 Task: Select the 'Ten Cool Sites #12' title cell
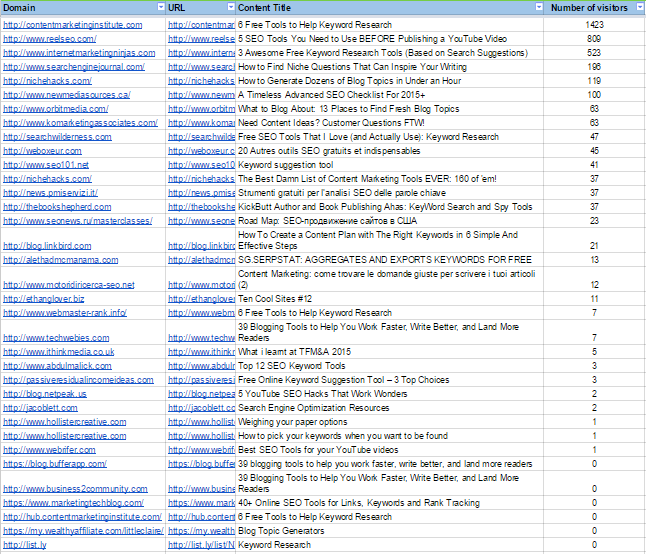tap(389, 299)
